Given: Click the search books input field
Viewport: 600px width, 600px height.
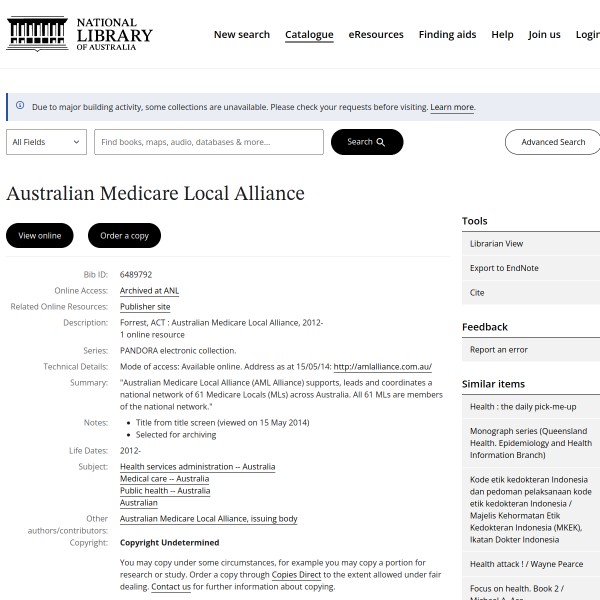Looking at the screenshot, I should pyautogui.click(x=209, y=142).
